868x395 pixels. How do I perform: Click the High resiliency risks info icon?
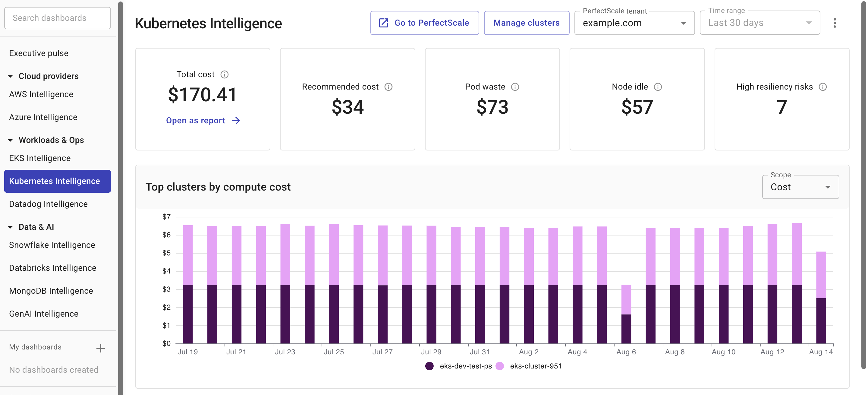point(823,87)
